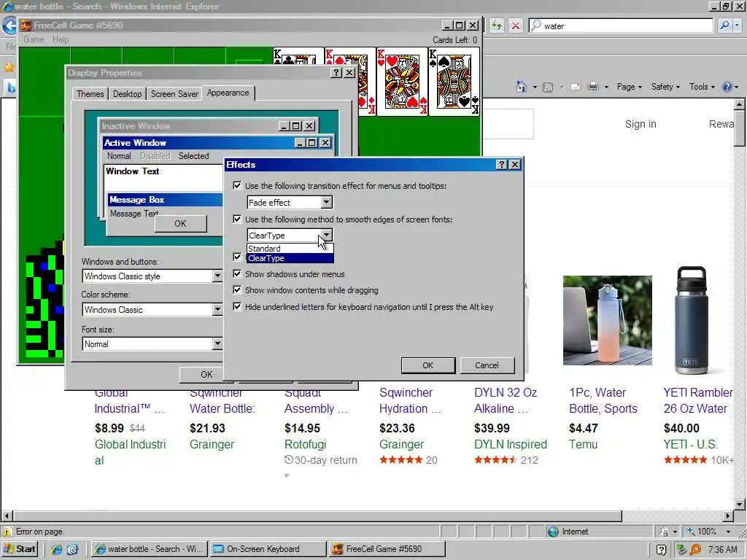Viewport: 747px width, 560px height.
Task: Click the horizontal scrollbar thumb in IE
Action: [x=317, y=516]
